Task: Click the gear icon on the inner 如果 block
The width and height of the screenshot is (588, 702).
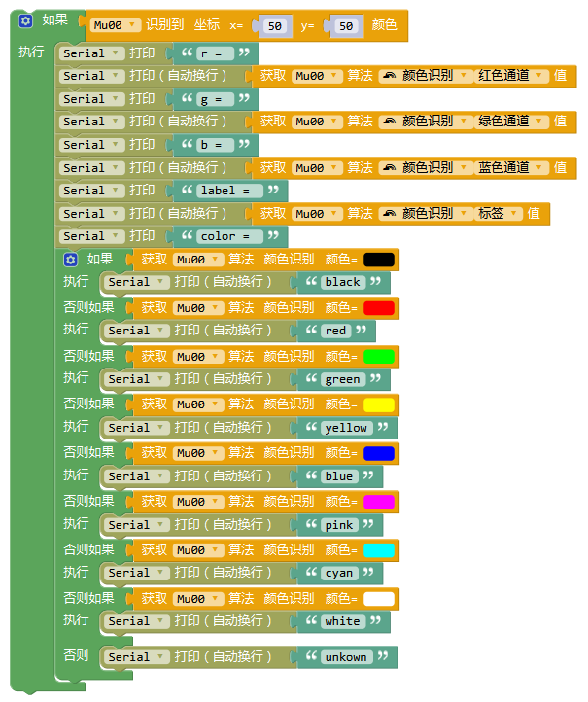Action: coord(71,260)
